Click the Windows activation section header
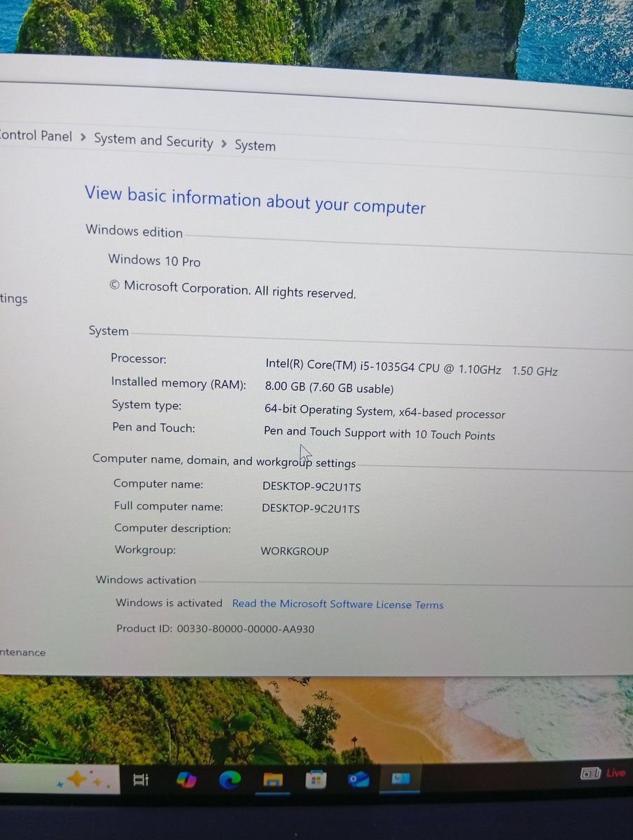This screenshot has height=840, width=633. click(146, 580)
